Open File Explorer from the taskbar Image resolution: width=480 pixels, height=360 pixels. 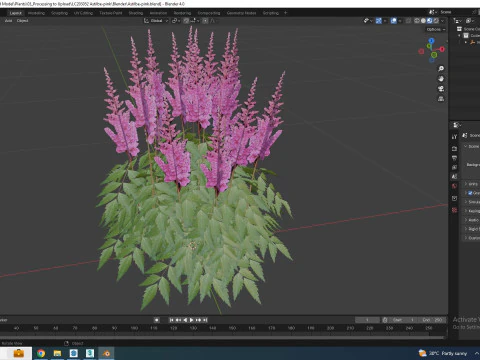coord(57,353)
